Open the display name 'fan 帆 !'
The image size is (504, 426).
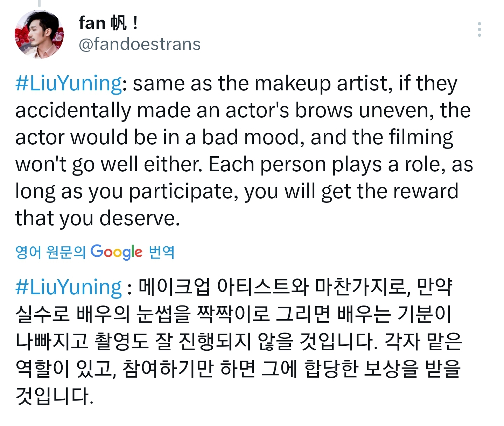point(108,23)
